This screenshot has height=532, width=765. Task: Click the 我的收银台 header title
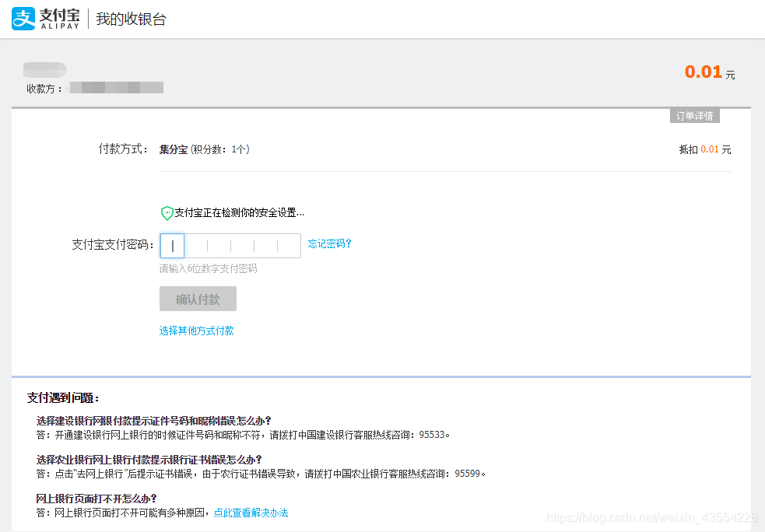[x=132, y=19]
